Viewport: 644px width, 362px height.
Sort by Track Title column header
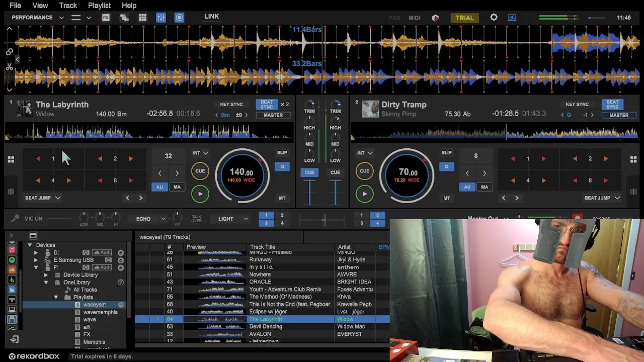pyautogui.click(x=291, y=247)
